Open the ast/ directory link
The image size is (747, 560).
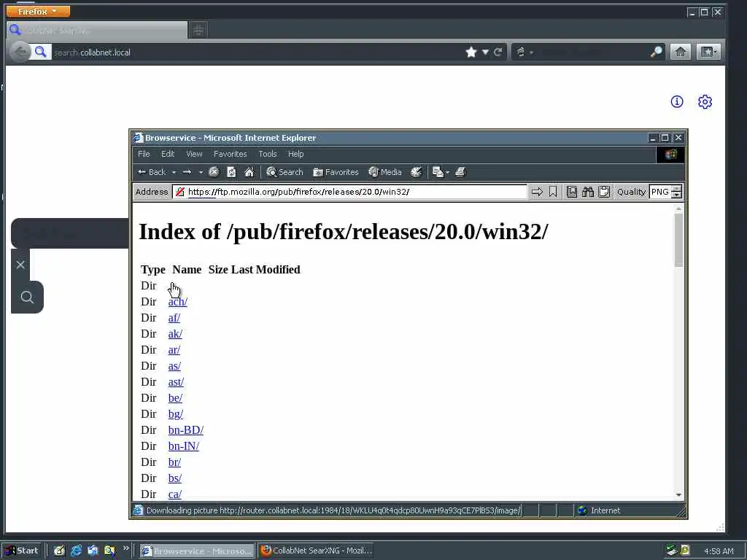176,382
